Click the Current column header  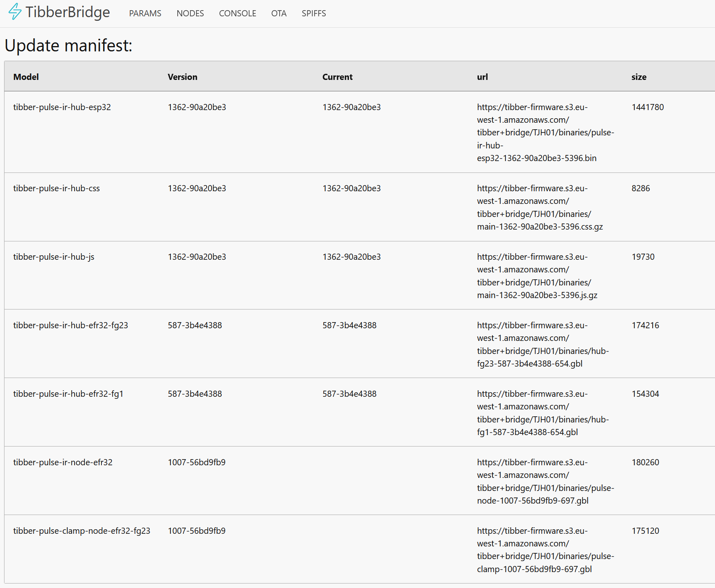click(337, 77)
